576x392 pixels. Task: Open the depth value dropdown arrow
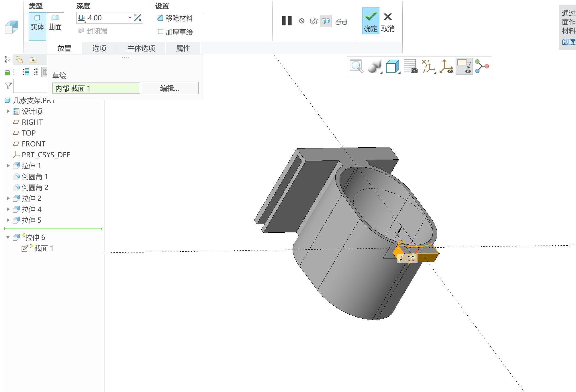[130, 18]
